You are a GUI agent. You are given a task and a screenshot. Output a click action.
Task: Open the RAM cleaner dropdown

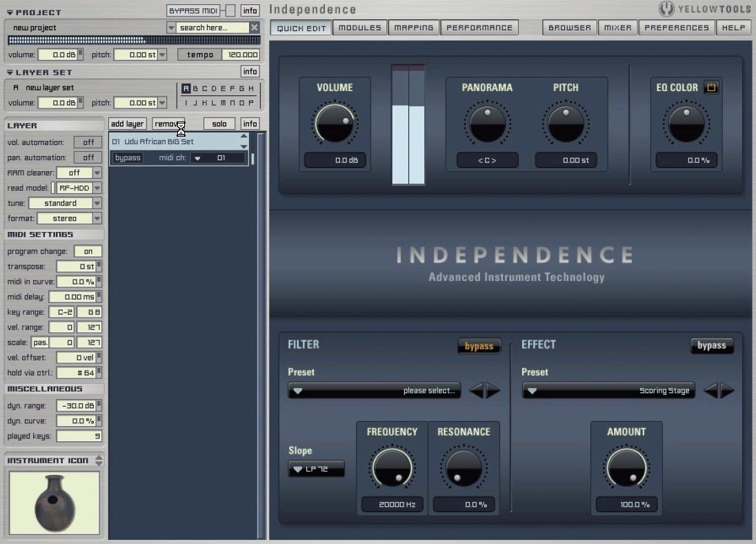[97, 173]
